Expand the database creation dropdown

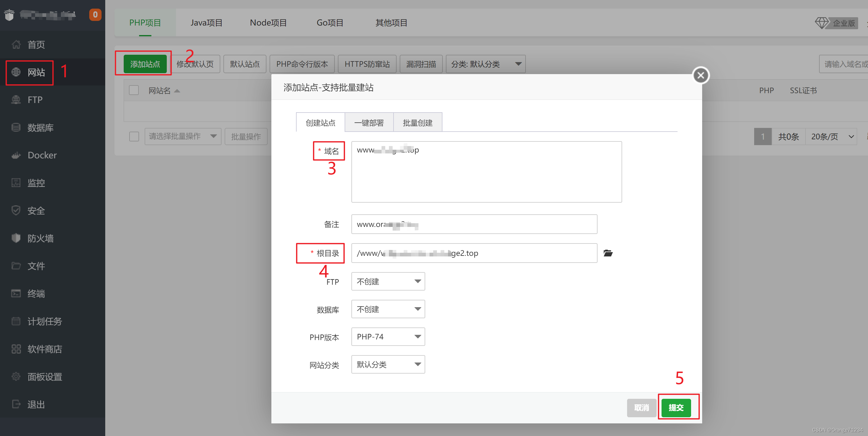click(388, 309)
